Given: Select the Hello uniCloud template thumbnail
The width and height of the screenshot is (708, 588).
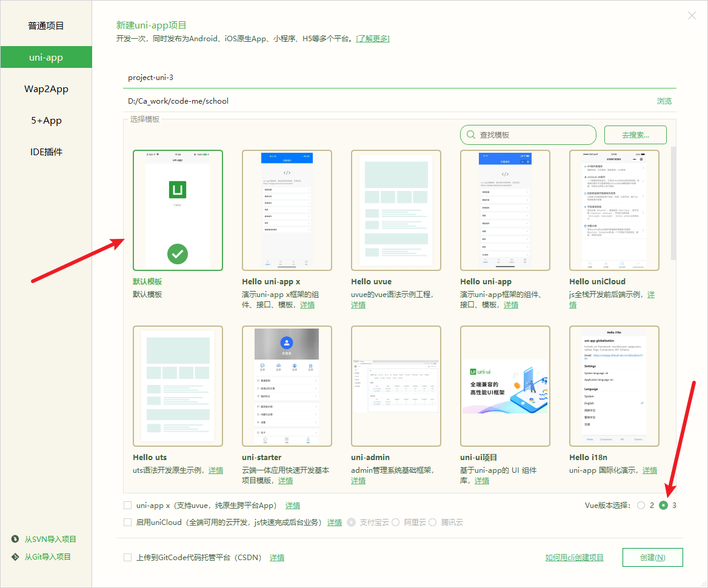Looking at the screenshot, I should point(614,210).
